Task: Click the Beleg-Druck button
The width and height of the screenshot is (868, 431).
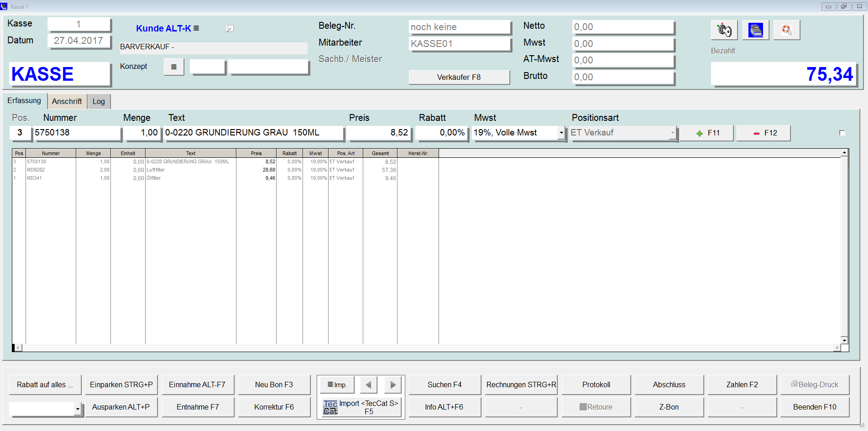Action: pyautogui.click(x=815, y=385)
